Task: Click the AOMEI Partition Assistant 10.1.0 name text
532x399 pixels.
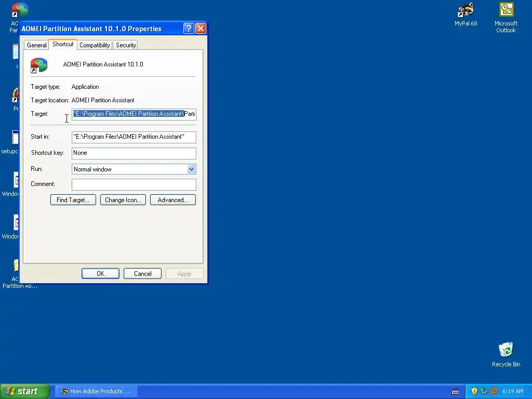Action: coord(103,64)
